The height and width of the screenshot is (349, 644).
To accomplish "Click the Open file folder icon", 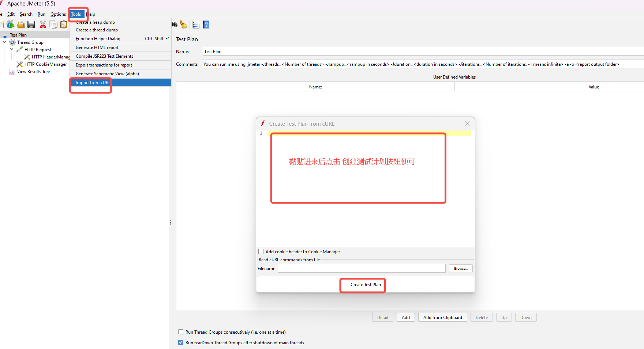I will coord(21,24).
